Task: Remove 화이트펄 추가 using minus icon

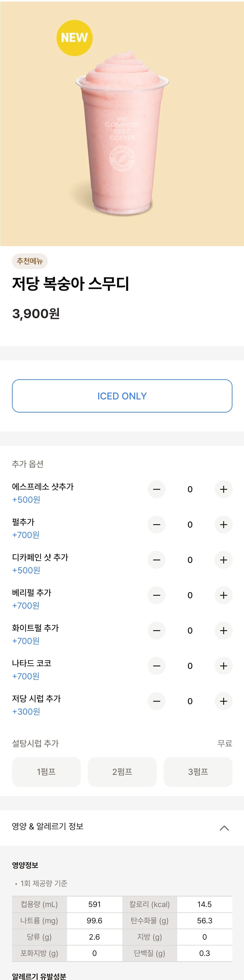Action: (156, 631)
